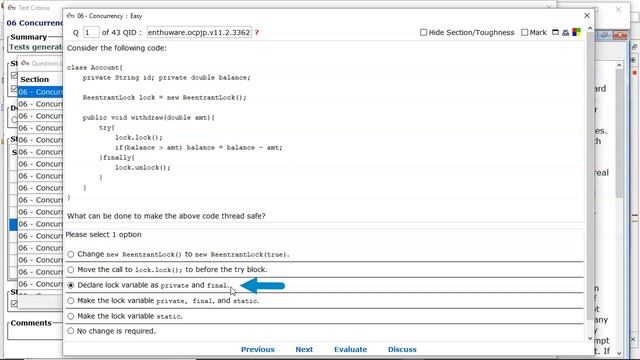Click question window scrollbar down arrow
The width and height of the screenshot is (640, 360).
coord(590,339)
